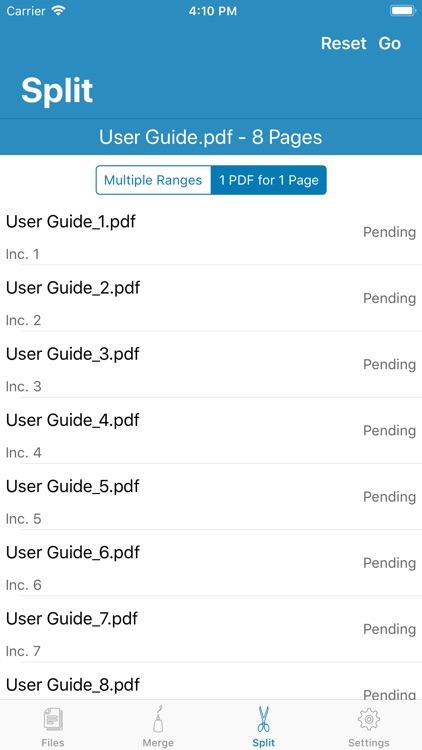The height and width of the screenshot is (750, 422).
Task: Tap User Guide_8.pdf at list bottom
Action: (x=211, y=681)
